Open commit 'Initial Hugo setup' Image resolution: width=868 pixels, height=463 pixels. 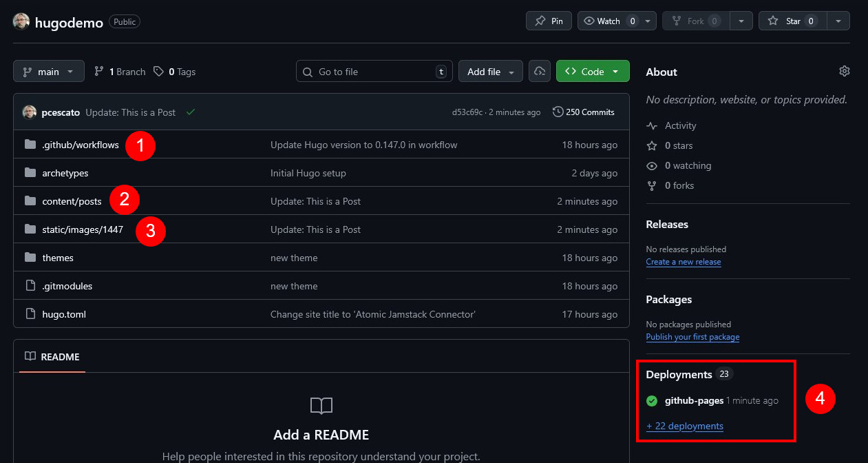pos(308,173)
